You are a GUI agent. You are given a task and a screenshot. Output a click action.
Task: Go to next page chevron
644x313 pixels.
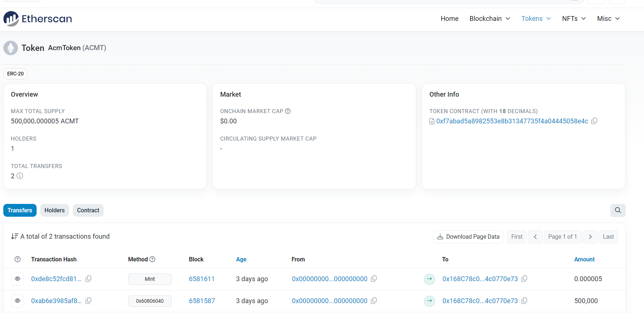click(590, 237)
